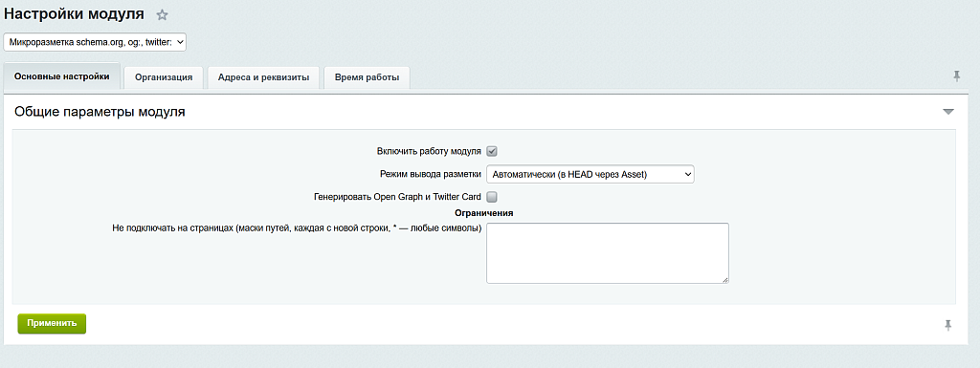Focus the excluded pages path masks textarea
This screenshot has height=368, width=980.
click(608, 253)
